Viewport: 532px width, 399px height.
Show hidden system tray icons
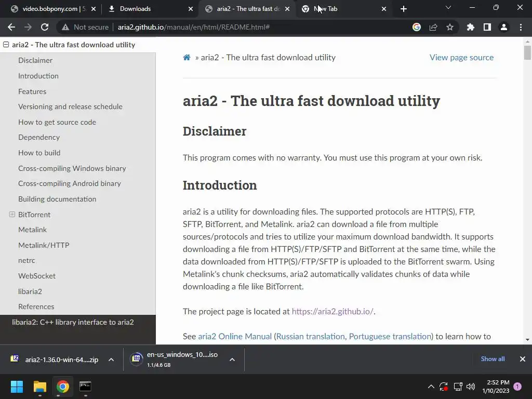tap(431, 387)
